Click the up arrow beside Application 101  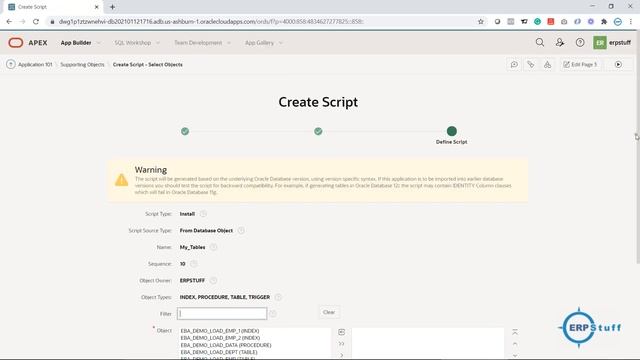pos(11,64)
